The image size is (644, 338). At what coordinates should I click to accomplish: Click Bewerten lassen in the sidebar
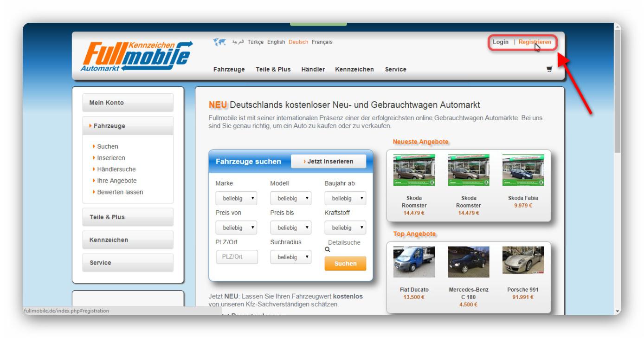[x=120, y=192]
